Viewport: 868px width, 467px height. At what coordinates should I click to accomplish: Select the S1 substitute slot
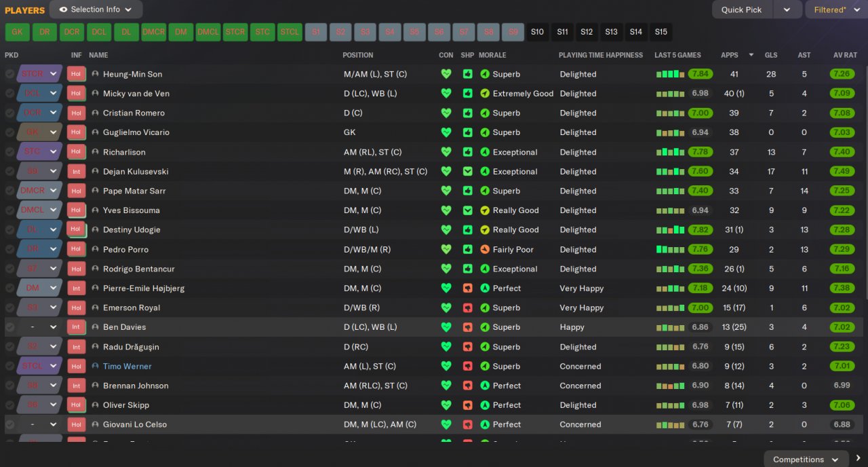(x=316, y=32)
